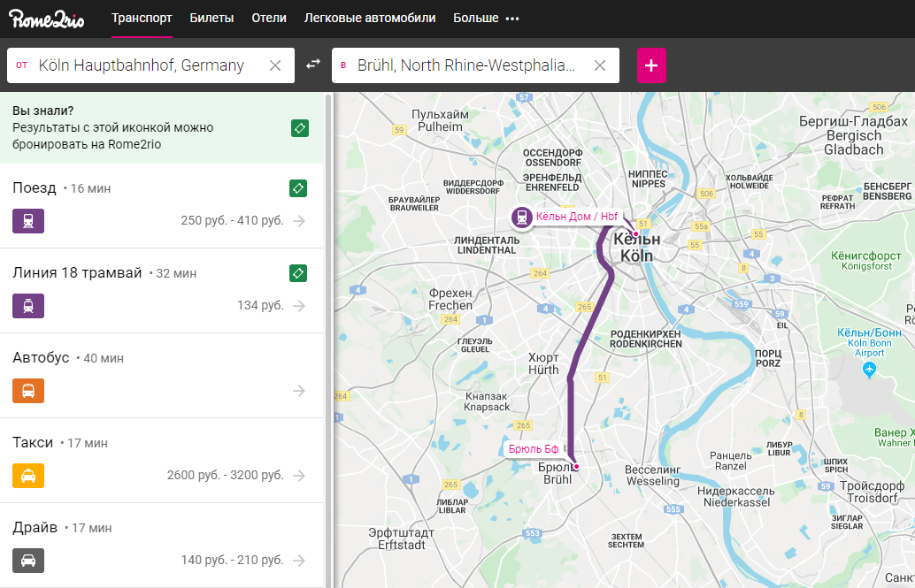
Task: Add destination with pink plus button
Action: pyautogui.click(x=651, y=65)
